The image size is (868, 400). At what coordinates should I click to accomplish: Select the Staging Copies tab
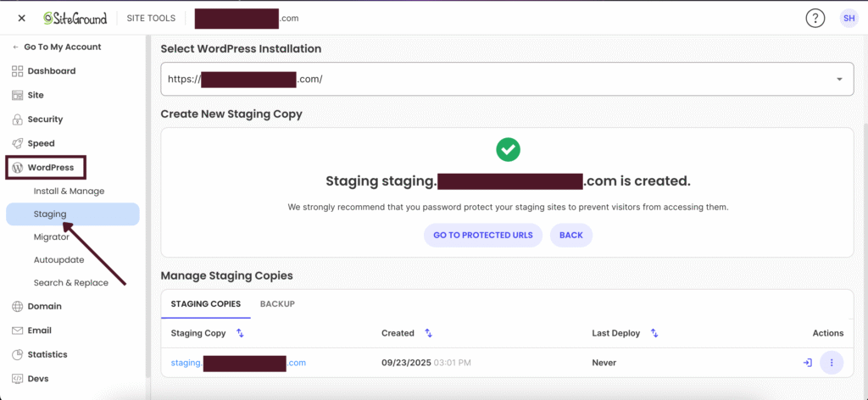point(206,303)
